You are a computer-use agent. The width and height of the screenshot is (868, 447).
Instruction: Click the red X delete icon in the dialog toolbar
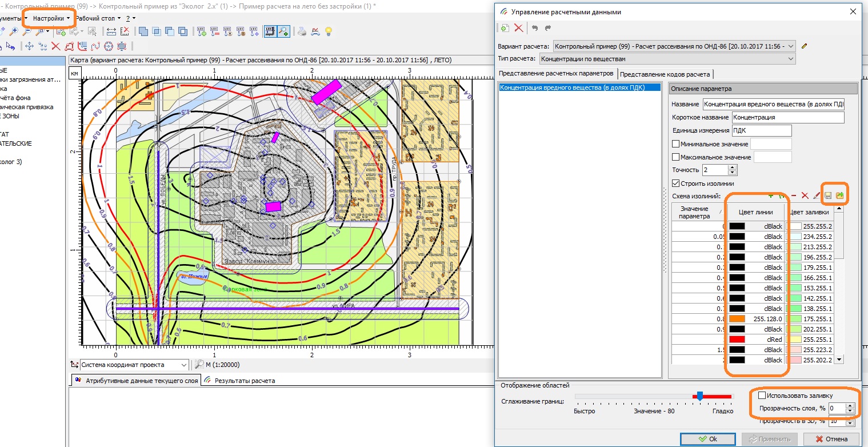click(518, 28)
